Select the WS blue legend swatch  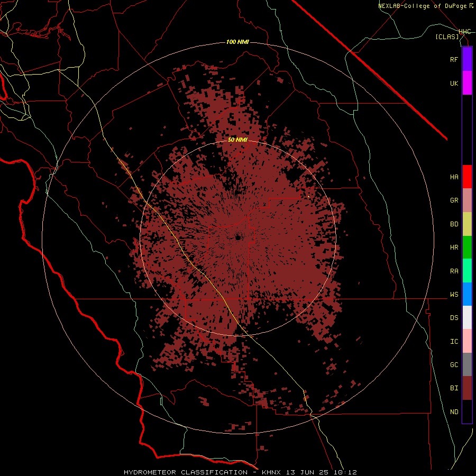pyautogui.click(x=467, y=294)
